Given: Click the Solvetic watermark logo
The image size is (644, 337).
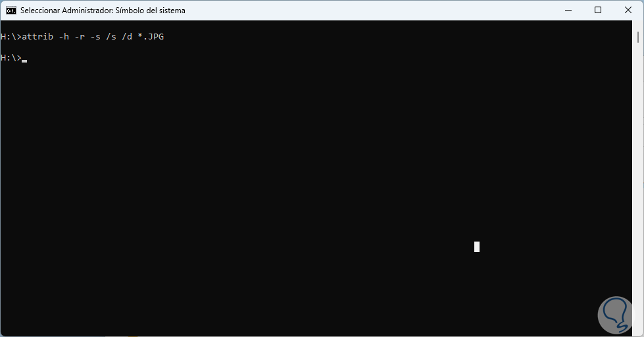Looking at the screenshot, I should pyautogui.click(x=617, y=316).
